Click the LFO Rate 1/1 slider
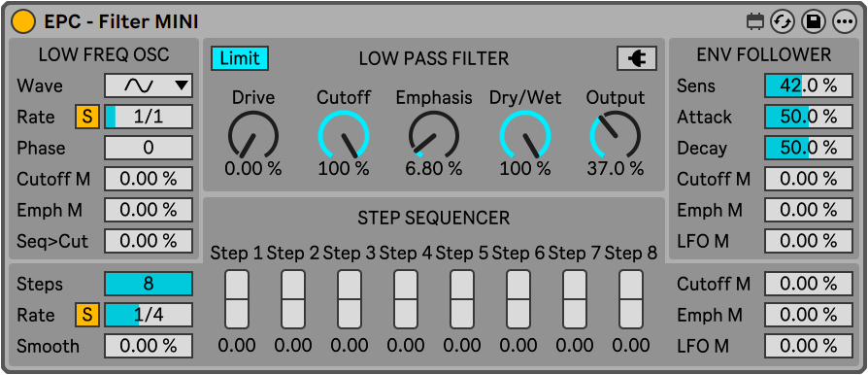The image size is (868, 375). tap(149, 117)
